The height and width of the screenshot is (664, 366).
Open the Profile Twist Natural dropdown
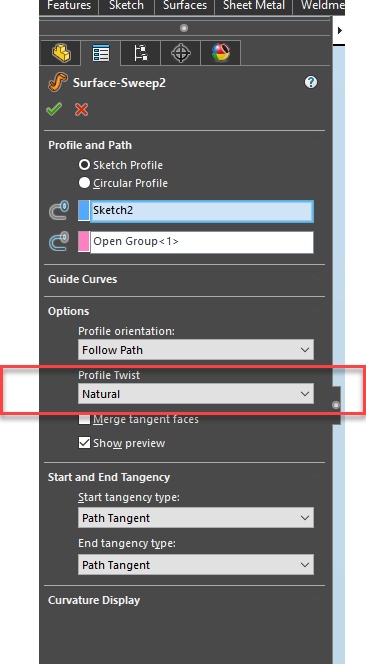tap(196, 394)
